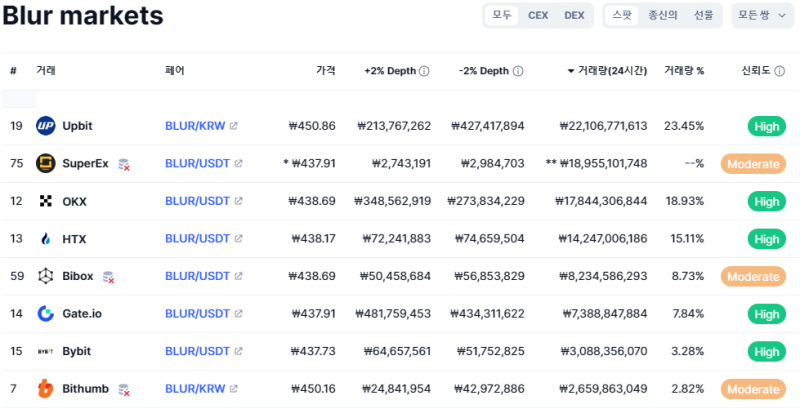Click the Bithumb exchange logo
Screen dimensions: 800x409
pos(45,389)
